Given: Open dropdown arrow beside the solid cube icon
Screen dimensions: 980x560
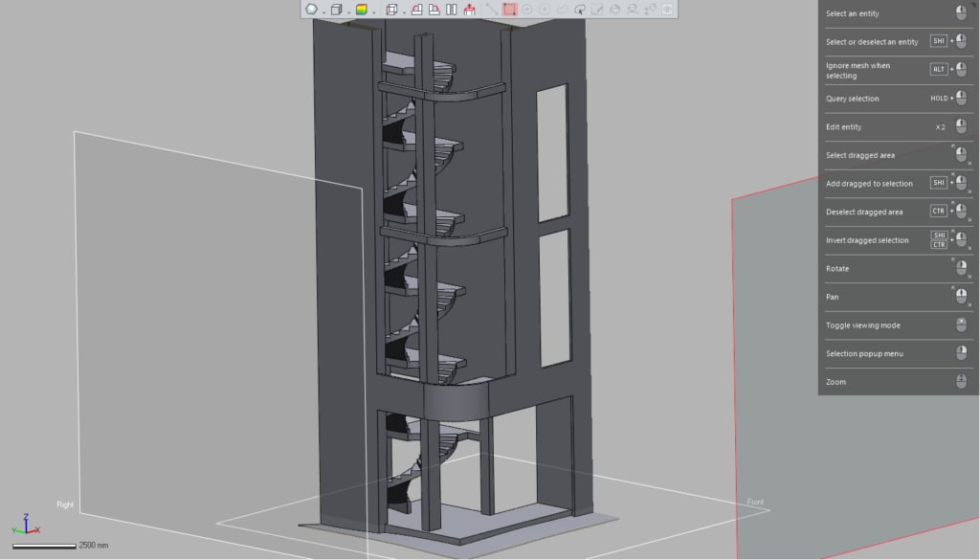Looking at the screenshot, I should tap(348, 11).
